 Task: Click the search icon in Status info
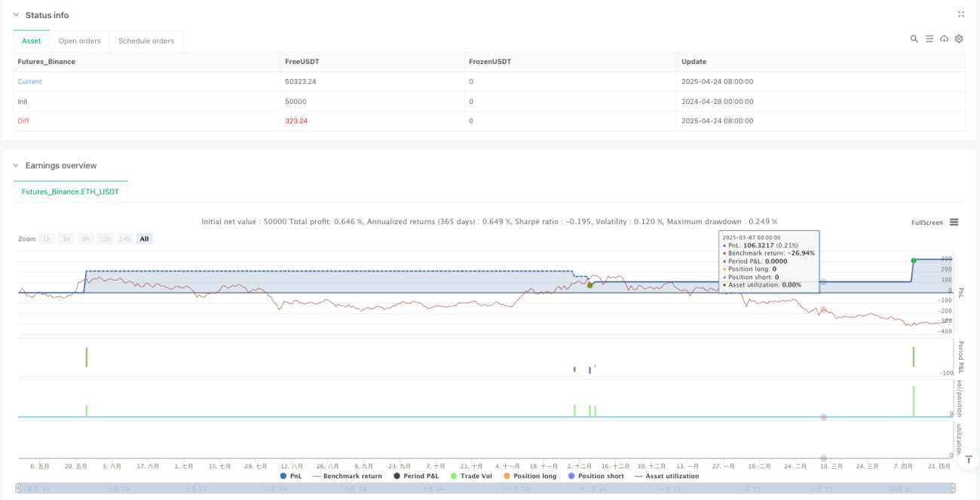click(914, 38)
